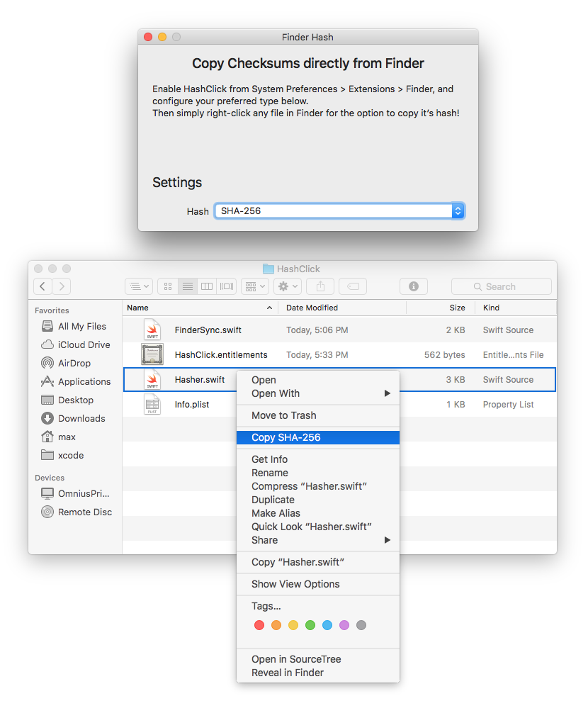Sort by Size column header
The image size is (588, 713).
point(441,308)
